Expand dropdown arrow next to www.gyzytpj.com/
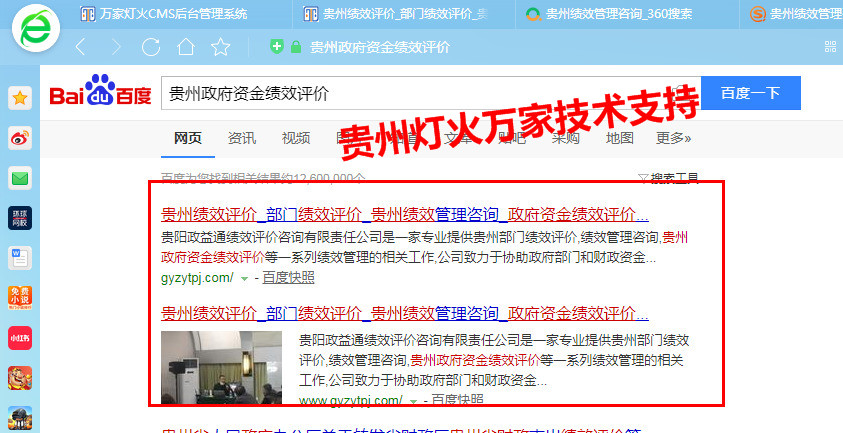Viewport: 843px width, 433px height. pos(413,401)
